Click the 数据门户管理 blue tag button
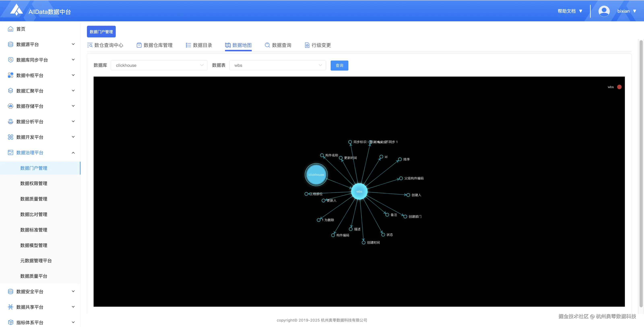 [101, 32]
